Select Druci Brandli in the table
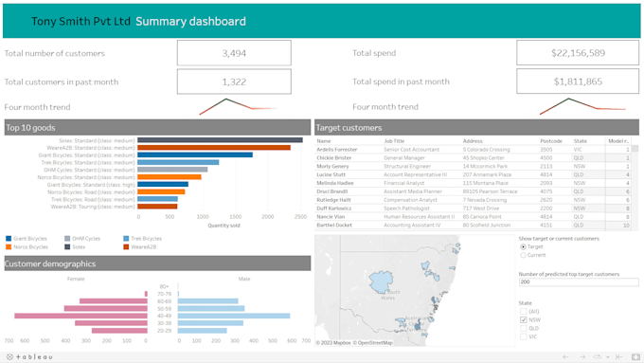Viewport: 644px width, 363px height. click(331, 191)
